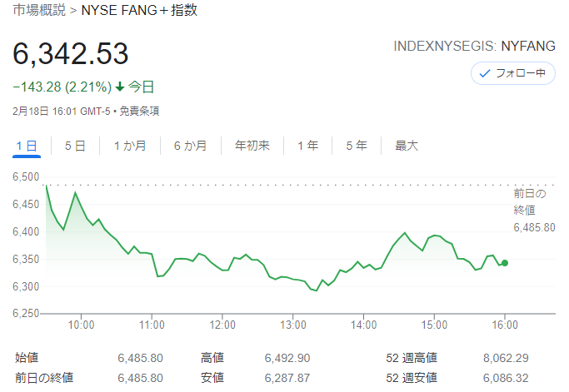The height and width of the screenshot is (392, 569).
Task: Click the 11:00 time axis label
Action: click(152, 325)
